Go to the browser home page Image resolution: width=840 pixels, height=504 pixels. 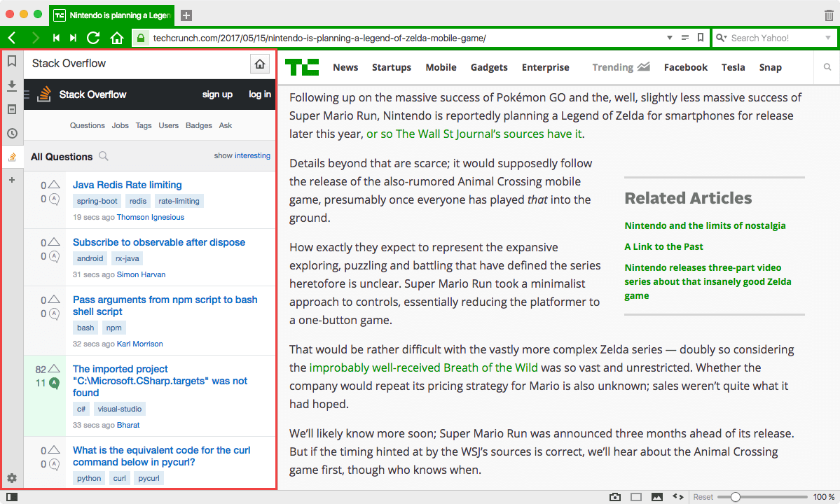point(117,38)
